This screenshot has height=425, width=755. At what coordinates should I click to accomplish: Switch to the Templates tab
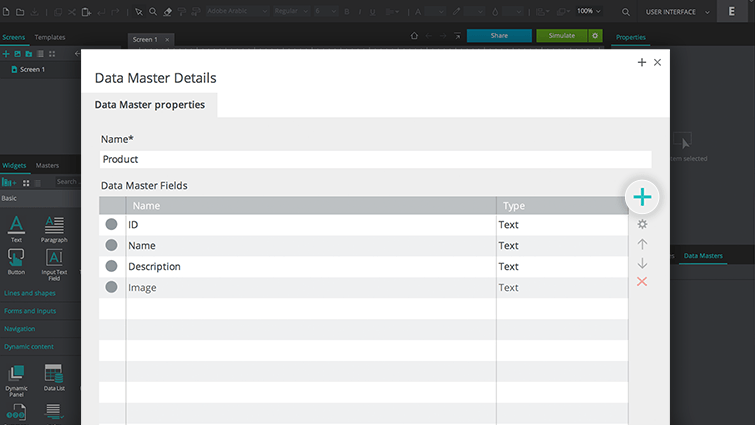(x=50, y=37)
